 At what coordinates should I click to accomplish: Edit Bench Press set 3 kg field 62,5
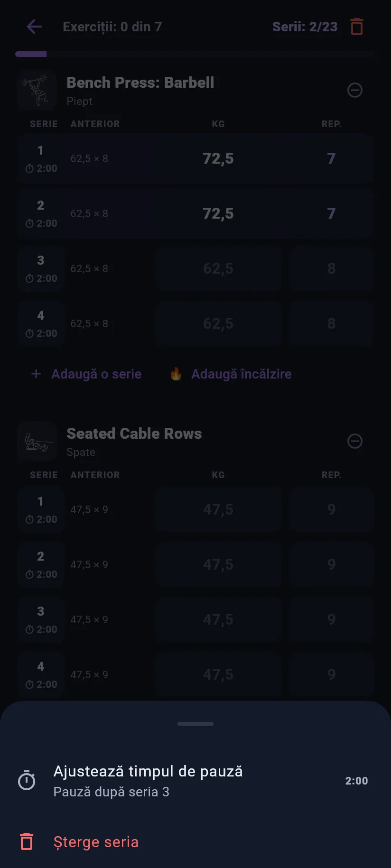218,268
